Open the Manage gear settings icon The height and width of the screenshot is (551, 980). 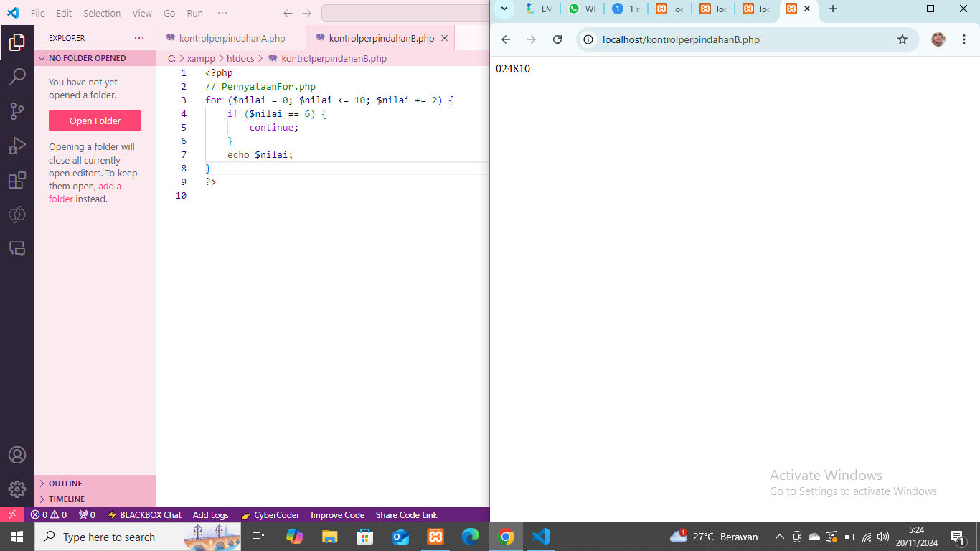point(17,489)
